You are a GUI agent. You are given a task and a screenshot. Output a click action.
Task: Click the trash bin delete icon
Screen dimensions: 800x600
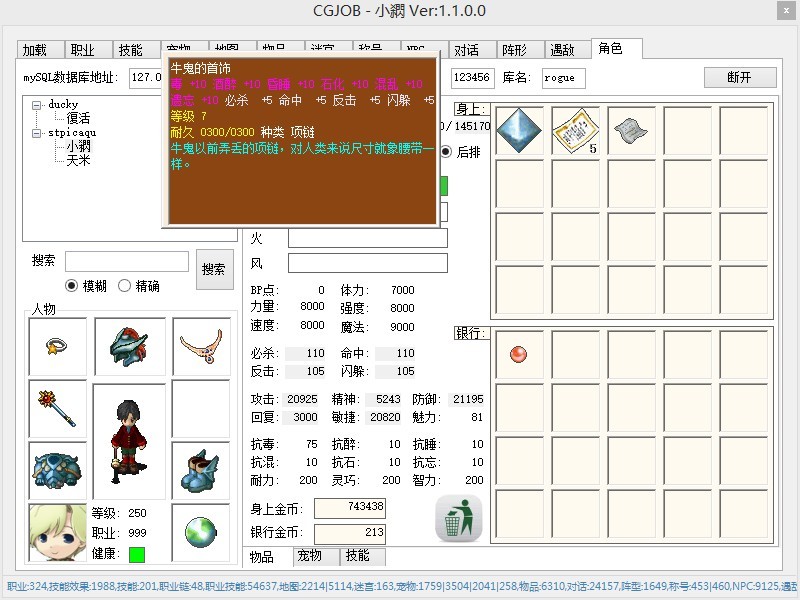(458, 519)
